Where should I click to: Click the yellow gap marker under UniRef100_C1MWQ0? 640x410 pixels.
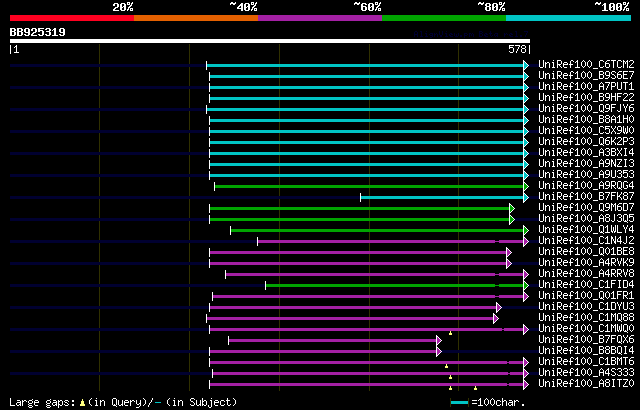(450, 333)
